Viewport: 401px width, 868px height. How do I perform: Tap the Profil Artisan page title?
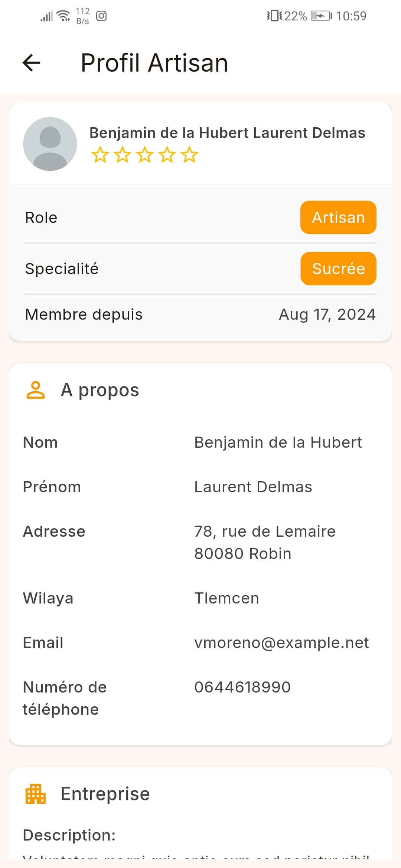click(x=154, y=62)
